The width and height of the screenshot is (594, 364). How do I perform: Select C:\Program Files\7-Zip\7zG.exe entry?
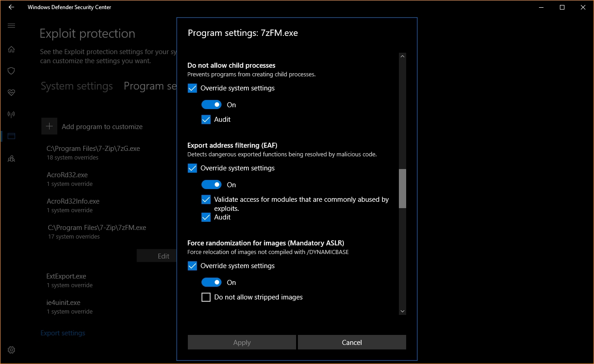(x=93, y=152)
